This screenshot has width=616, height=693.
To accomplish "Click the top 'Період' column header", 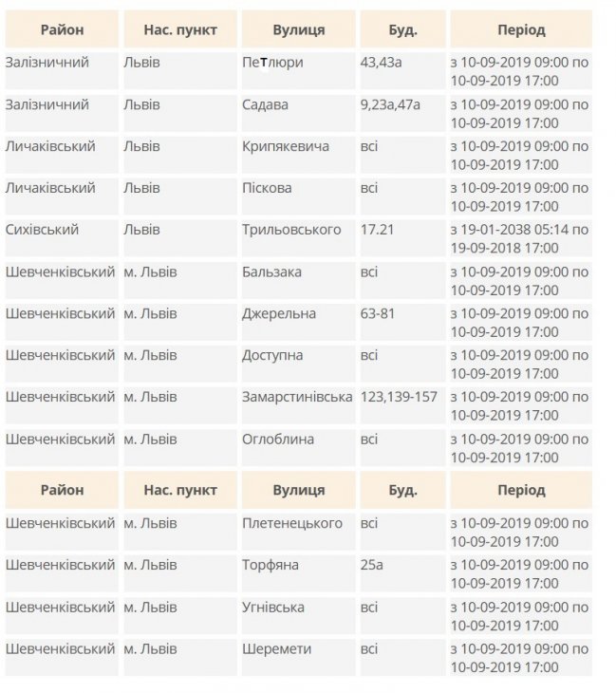I will point(521,30).
